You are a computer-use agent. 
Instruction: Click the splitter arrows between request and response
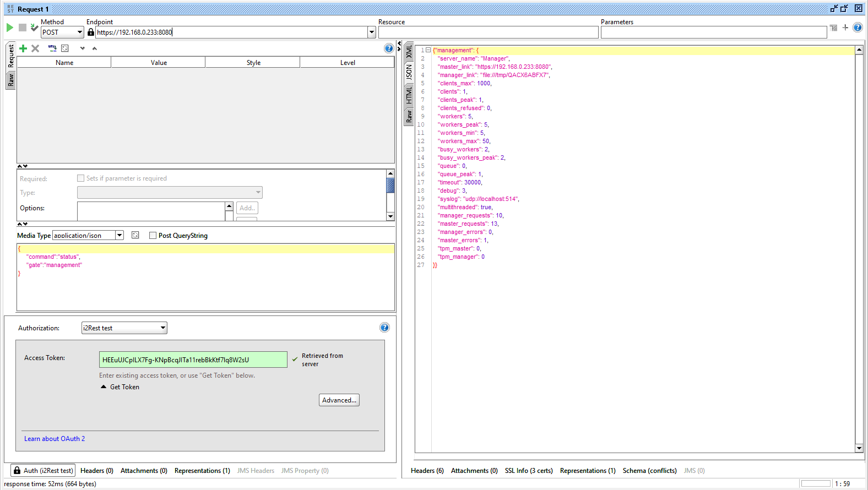[x=399, y=46]
